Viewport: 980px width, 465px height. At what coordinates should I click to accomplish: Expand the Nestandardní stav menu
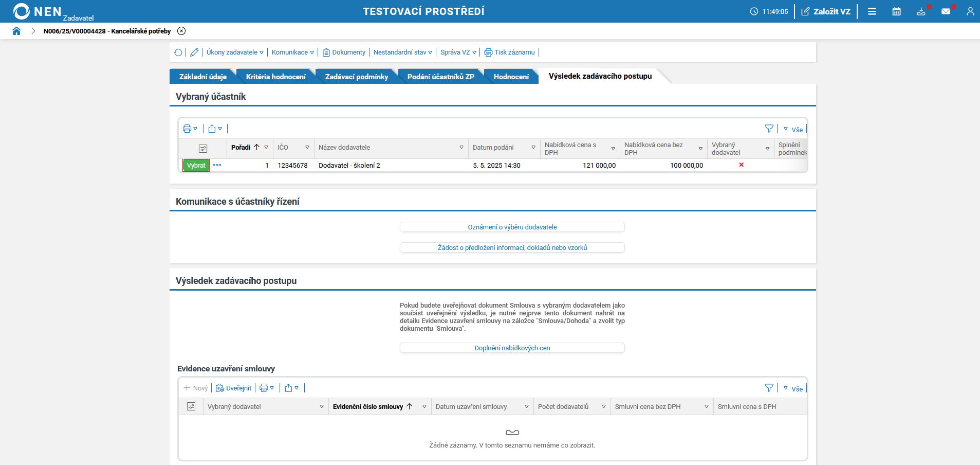pyautogui.click(x=403, y=52)
